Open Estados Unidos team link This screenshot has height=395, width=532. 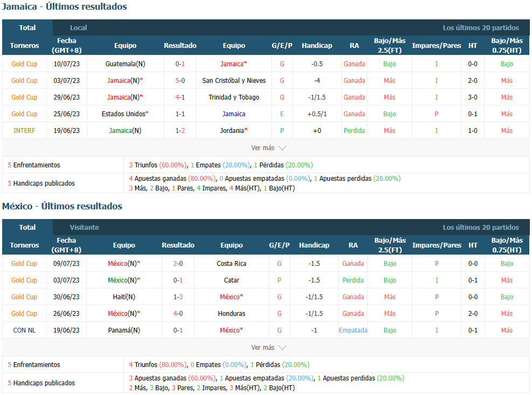(125, 114)
